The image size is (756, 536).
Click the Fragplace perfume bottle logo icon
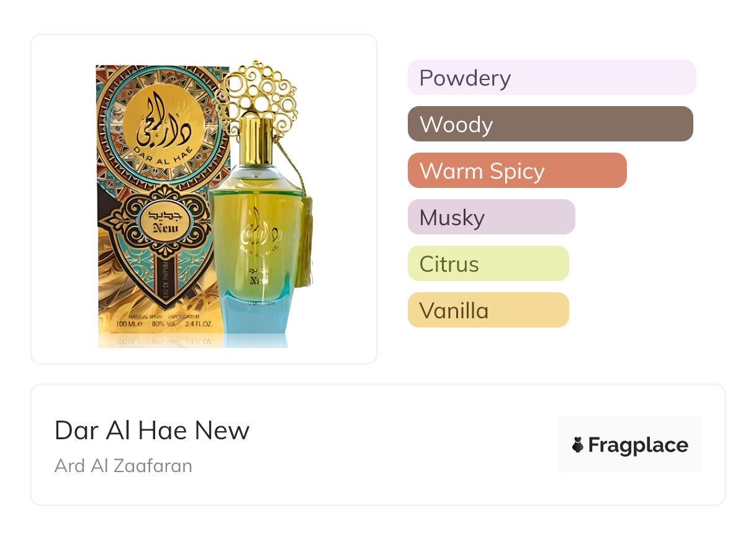pos(578,445)
